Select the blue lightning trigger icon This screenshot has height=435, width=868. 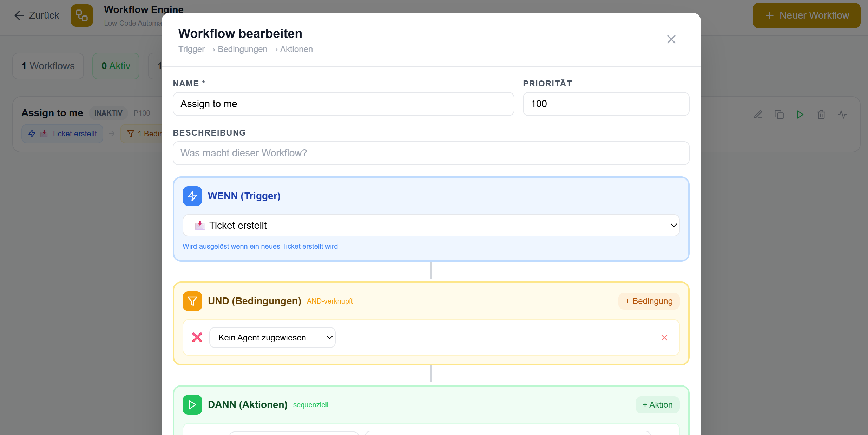(x=192, y=196)
